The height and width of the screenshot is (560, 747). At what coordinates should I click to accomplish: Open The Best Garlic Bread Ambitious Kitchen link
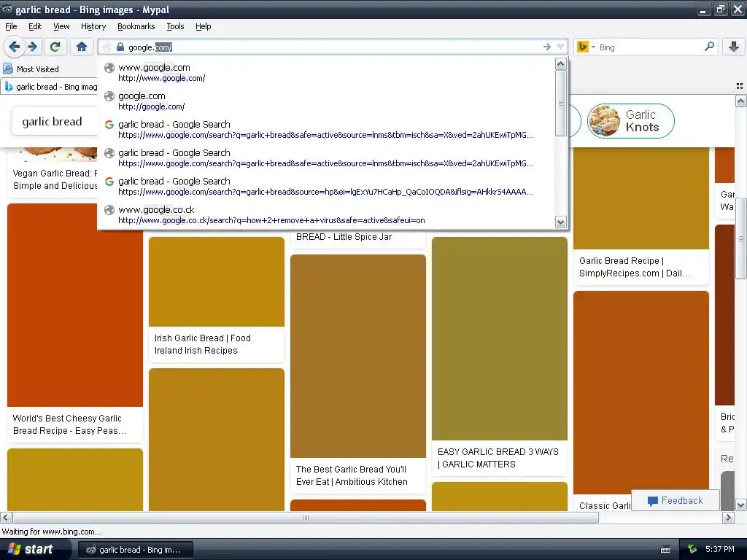point(352,475)
